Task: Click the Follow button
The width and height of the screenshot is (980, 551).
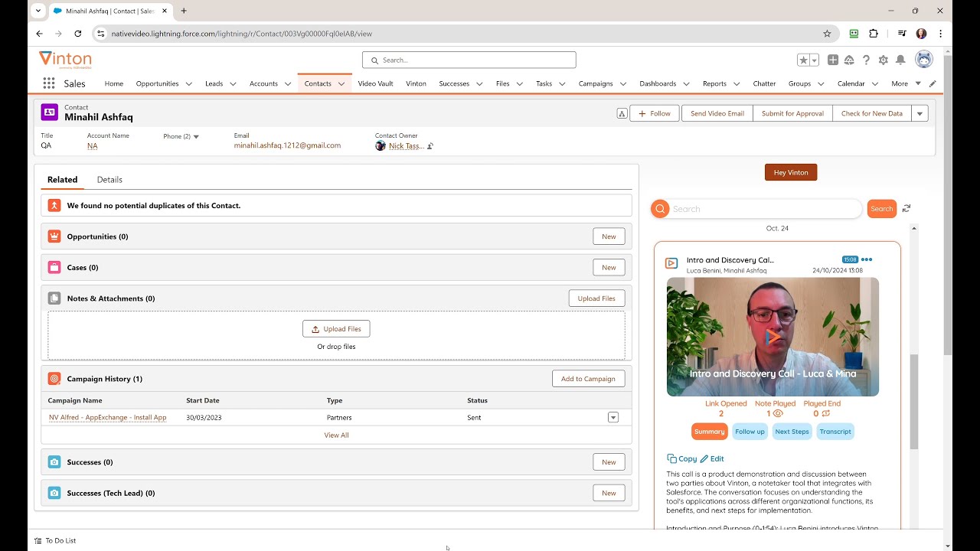Action: tap(655, 113)
